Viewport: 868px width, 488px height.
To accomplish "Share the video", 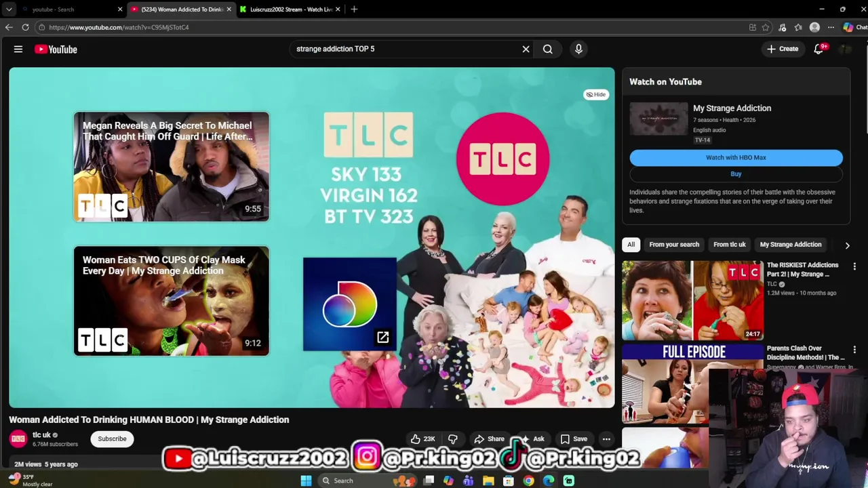I will coord(489,439).
